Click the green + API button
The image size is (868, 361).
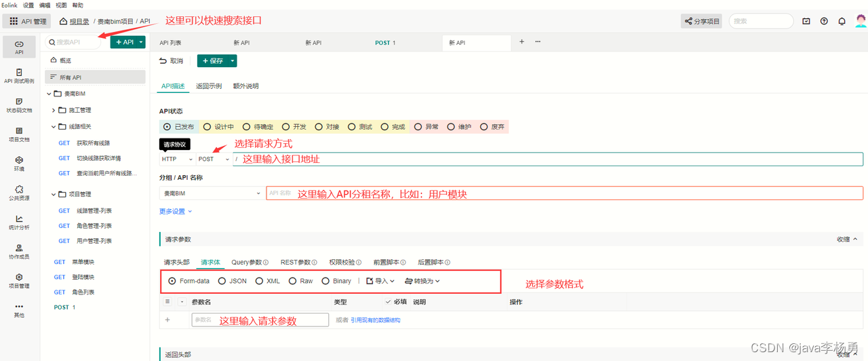pos(123,42)
